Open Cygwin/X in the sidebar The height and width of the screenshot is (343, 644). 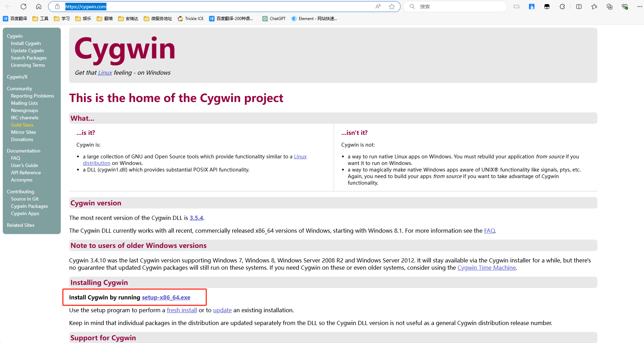point(17,77)
